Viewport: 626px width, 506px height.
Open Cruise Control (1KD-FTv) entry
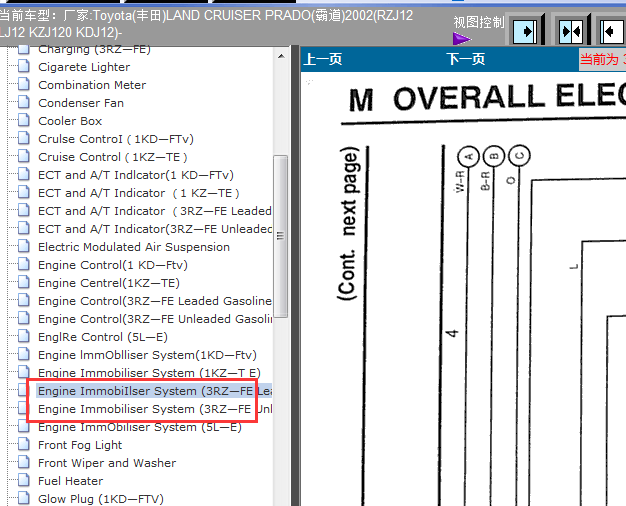tap(116, 139)
